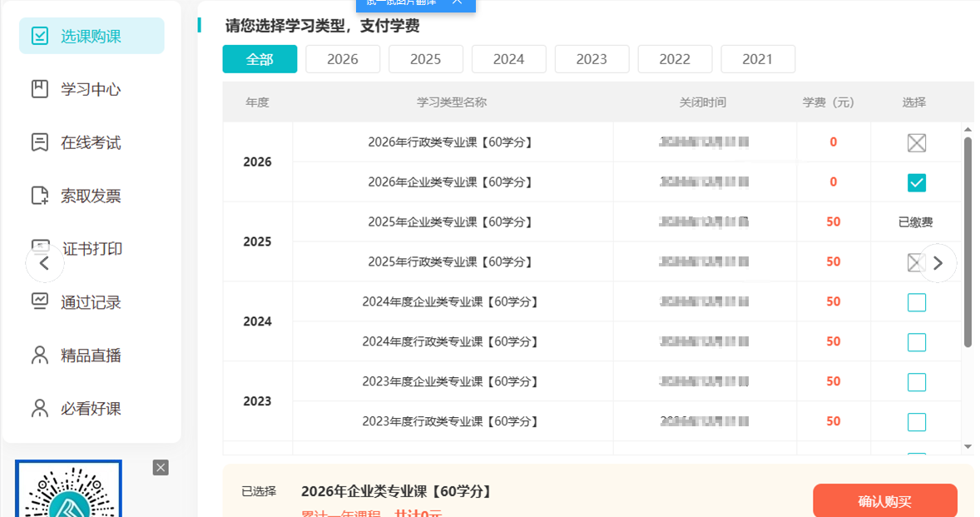This screenshot has height=517, width=980.
Task: Close the blue translation popup
Action: tap(457, 2)
